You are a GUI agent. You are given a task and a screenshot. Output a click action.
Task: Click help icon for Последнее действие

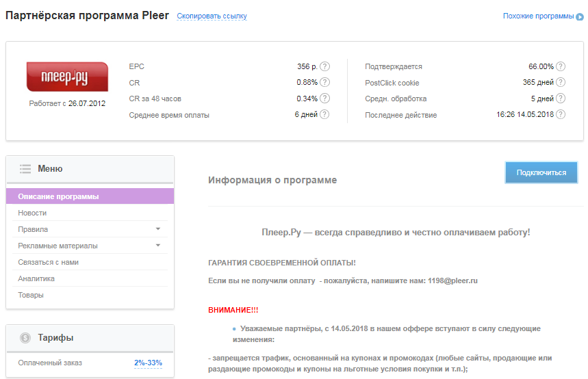560,114
